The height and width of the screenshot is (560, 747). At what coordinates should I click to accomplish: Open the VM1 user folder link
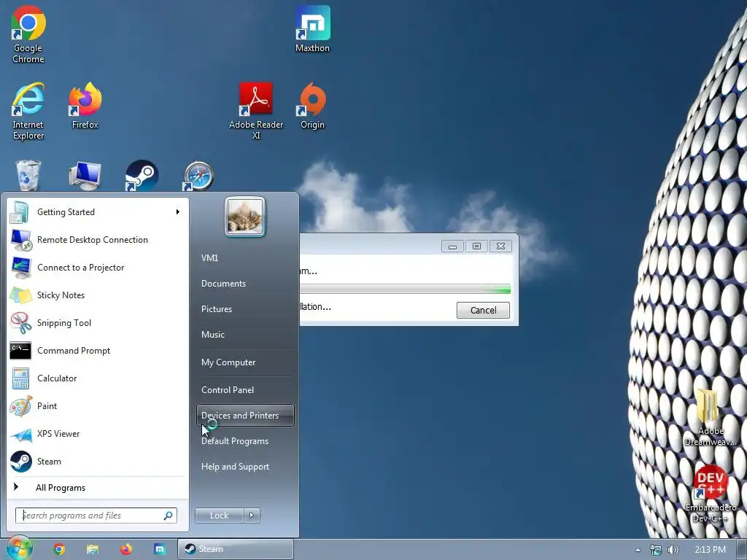pyautogui.click(x=244, y=257)
